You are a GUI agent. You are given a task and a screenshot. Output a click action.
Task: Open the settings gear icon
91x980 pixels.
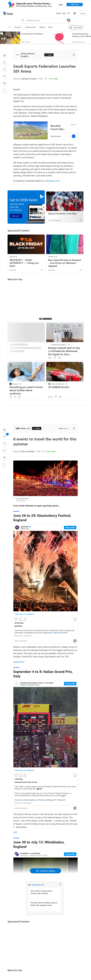(x=75, y=13)
